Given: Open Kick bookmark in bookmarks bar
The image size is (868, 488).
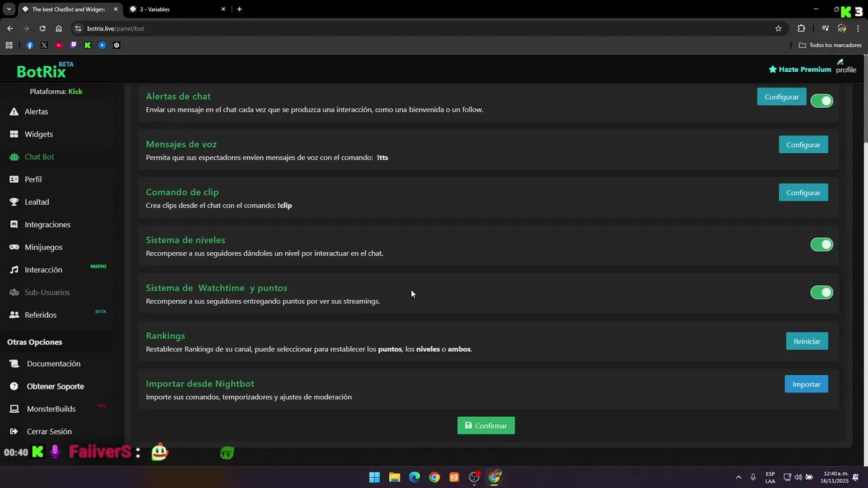Looking at the screenshot, I should (87, 45).
